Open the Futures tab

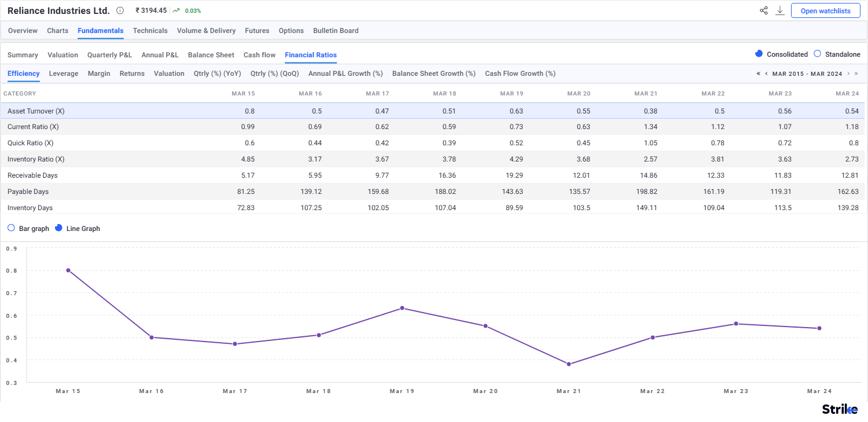coord(257,31)
